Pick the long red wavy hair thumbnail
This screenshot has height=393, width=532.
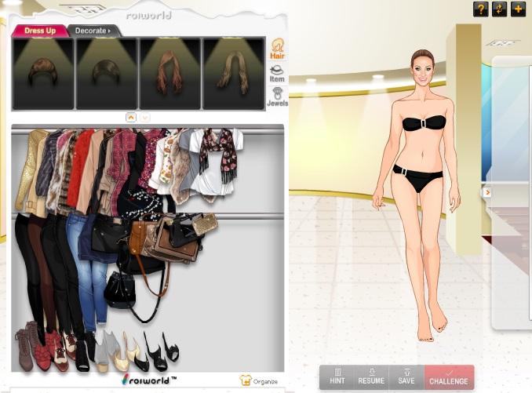(x=170, y=73)
